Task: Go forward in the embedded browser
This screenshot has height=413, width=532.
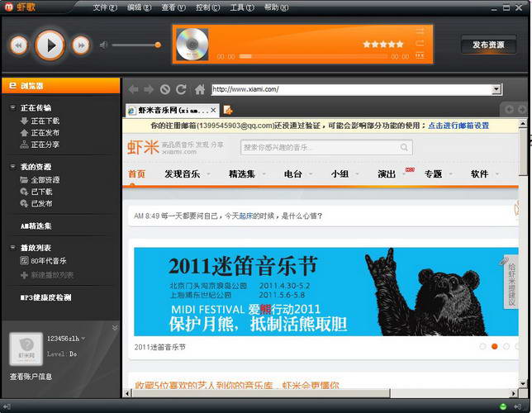Action: pyautogui.click(x=149, y=89)
